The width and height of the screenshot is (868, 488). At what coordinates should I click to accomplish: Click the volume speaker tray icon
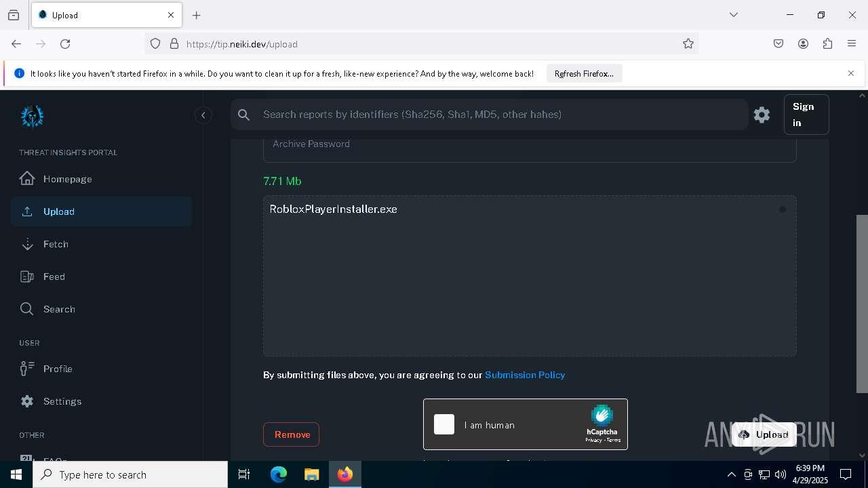tap(781, 474)
